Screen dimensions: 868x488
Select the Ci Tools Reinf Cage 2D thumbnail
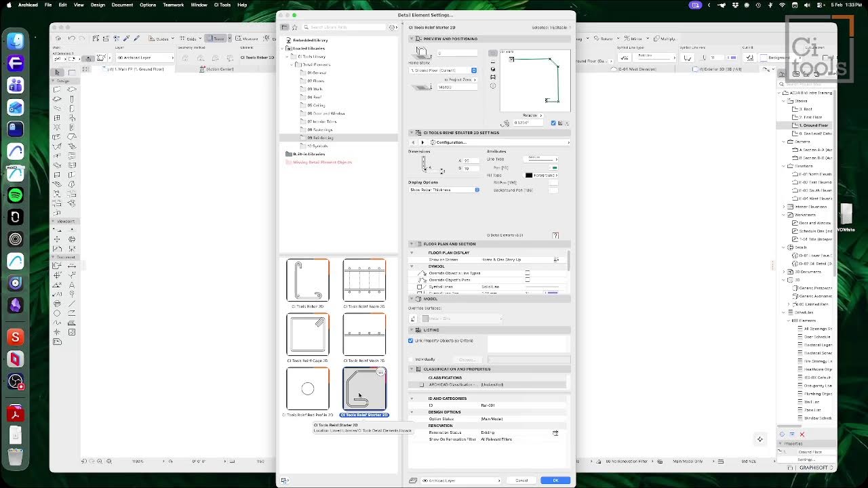tap(308, 334)
